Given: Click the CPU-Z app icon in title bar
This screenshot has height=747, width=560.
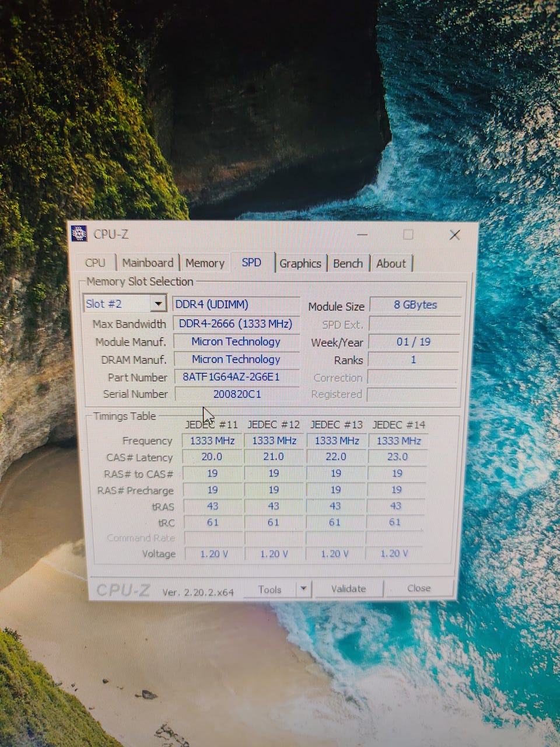Looking at the screenshot, I should pyautogui.click(x=79, y=233).
